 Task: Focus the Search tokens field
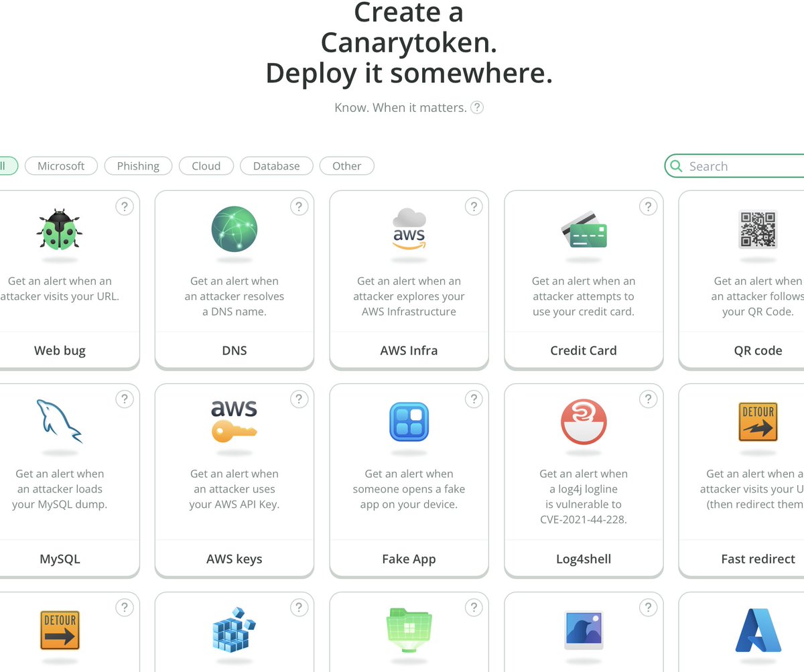[x=735, y=166]
